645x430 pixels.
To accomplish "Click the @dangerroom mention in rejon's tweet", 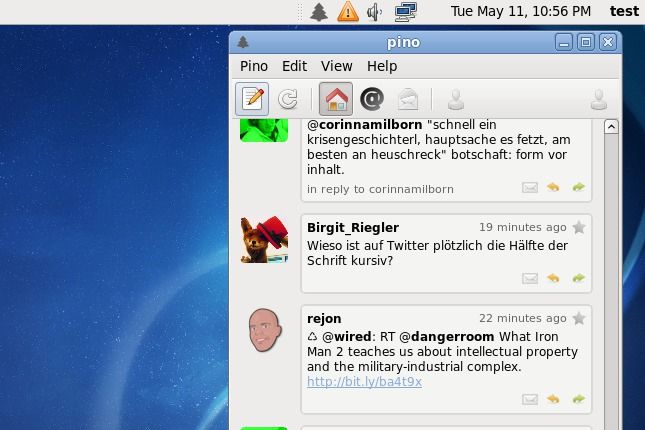I will 446,337.
